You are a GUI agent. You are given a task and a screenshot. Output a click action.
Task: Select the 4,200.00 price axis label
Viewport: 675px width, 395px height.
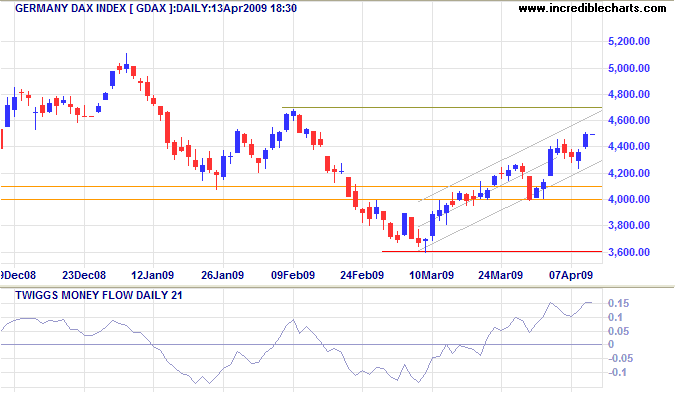tap(629, 173)
